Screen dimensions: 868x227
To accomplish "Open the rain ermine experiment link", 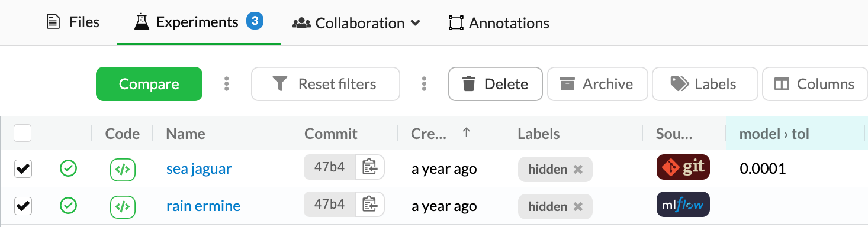I will click(x=203, y=206).
